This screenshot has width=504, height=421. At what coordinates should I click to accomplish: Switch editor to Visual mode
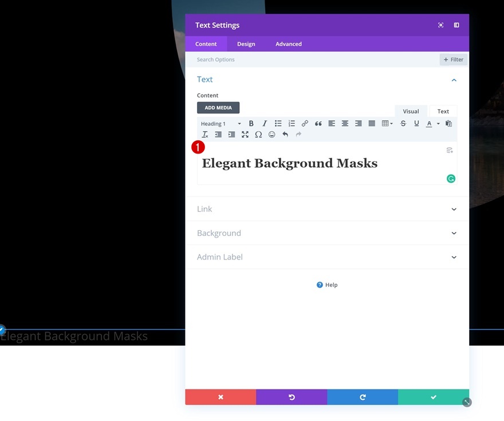[411, 111]
